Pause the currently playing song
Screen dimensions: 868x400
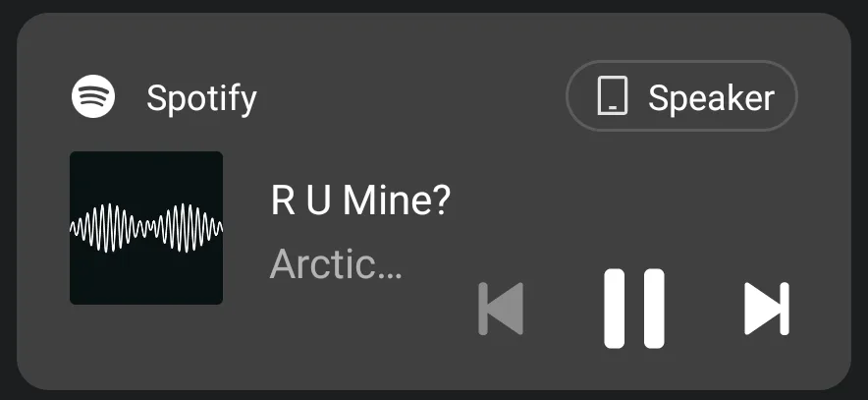click(x=634, y=309)
